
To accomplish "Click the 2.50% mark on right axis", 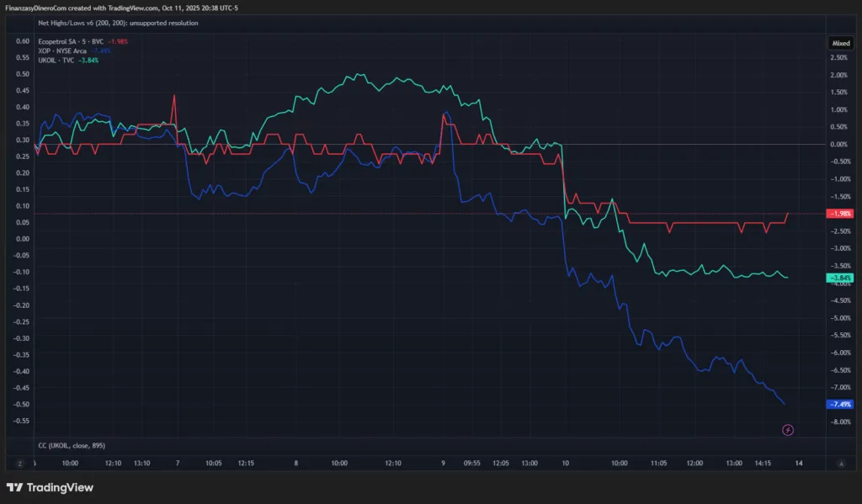I will (838, 57).
